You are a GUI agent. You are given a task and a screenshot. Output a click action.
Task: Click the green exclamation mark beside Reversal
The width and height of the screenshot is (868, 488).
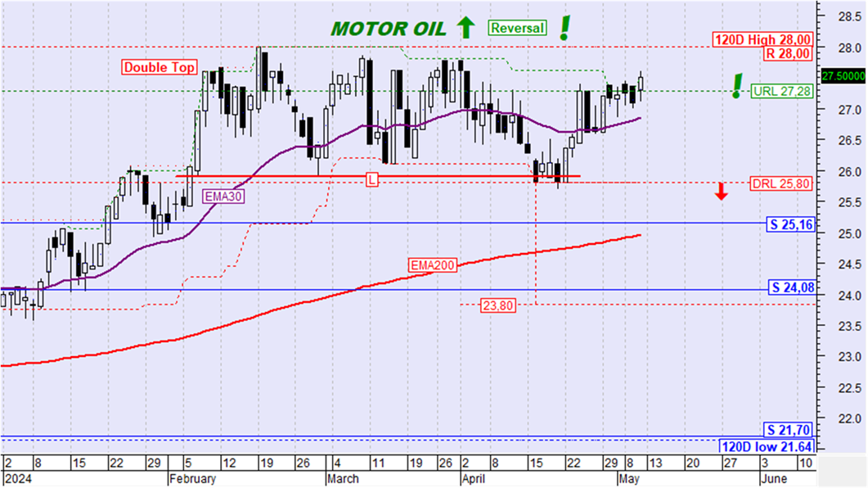tap(564, 29)
